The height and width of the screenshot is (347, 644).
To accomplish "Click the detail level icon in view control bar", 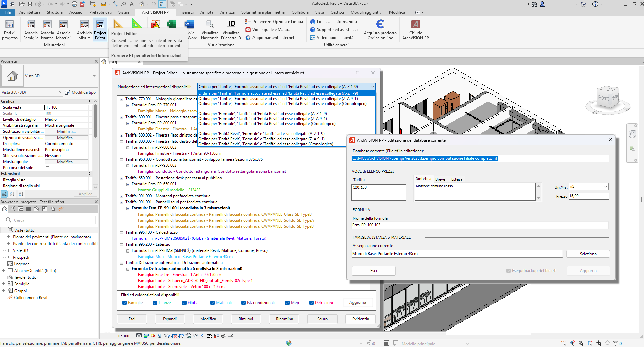I will [x=139, y=336].
